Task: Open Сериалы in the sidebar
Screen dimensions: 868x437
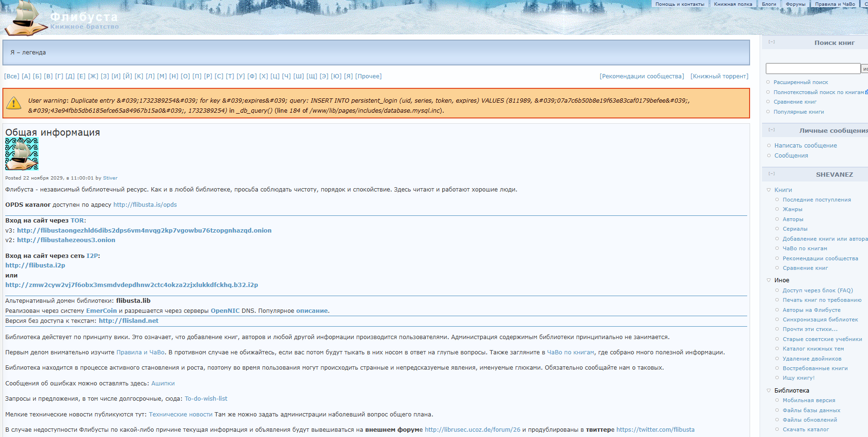Action: pos(795,229)
